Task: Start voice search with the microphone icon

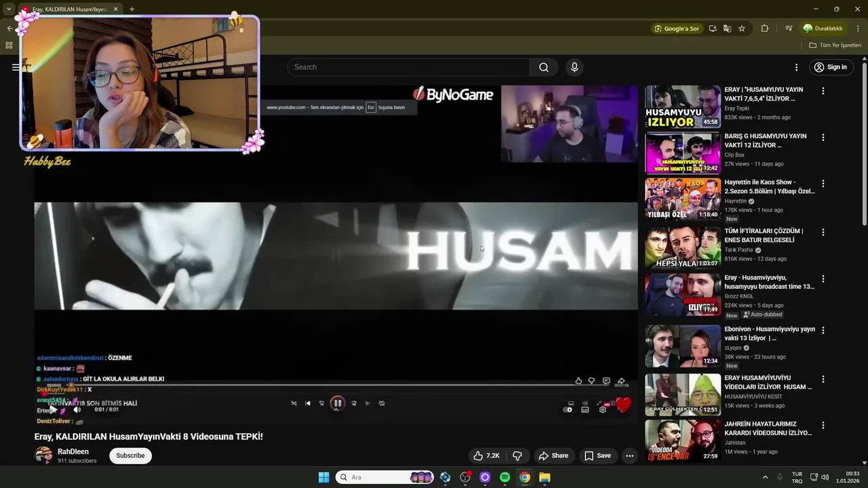Action: pos(574,67)
